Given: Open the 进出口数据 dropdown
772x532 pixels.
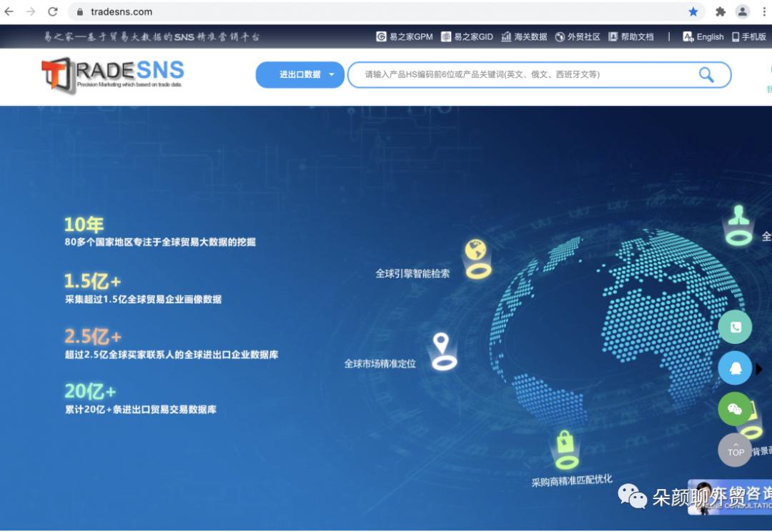Looking at the screenshot, I should pos(300,74).
